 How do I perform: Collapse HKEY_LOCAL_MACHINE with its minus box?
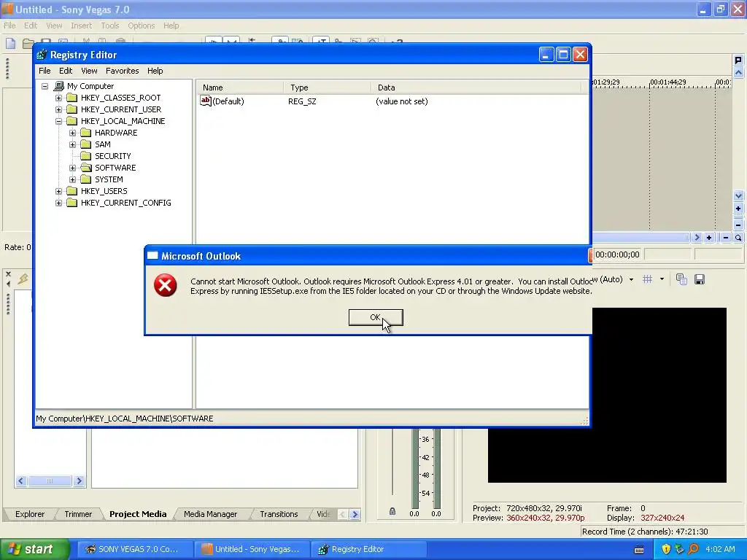coord(58,122)
